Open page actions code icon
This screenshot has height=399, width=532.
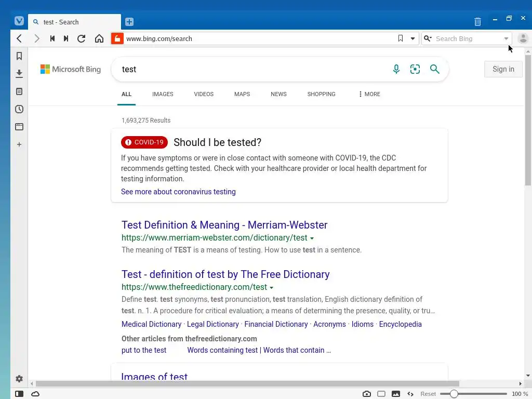(x=410, y=394)
